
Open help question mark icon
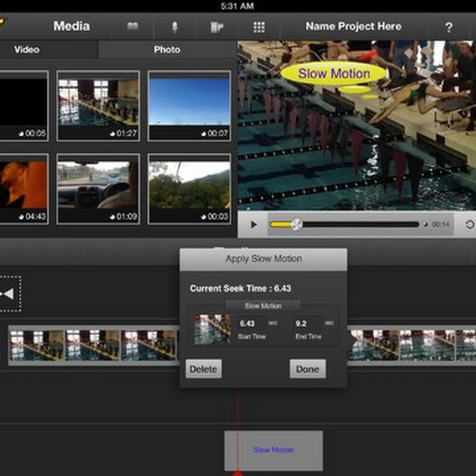(x=449, y=27)
